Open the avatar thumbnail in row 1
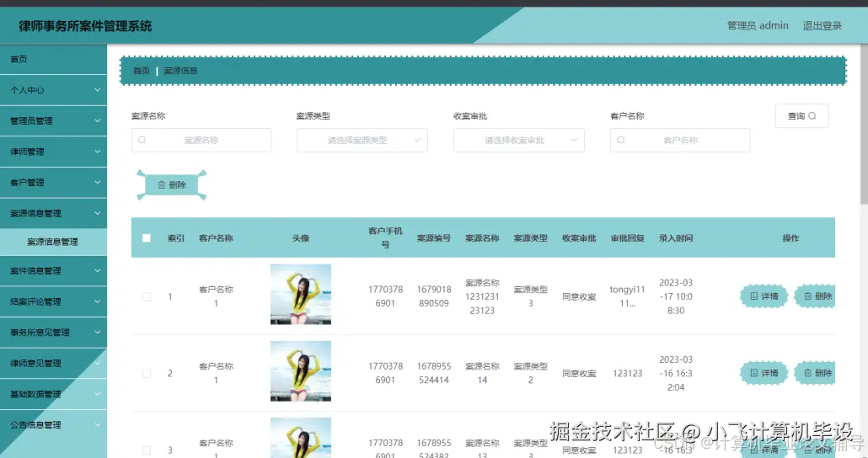The width and height of the screenshot is (868, 458). (301, 295)
